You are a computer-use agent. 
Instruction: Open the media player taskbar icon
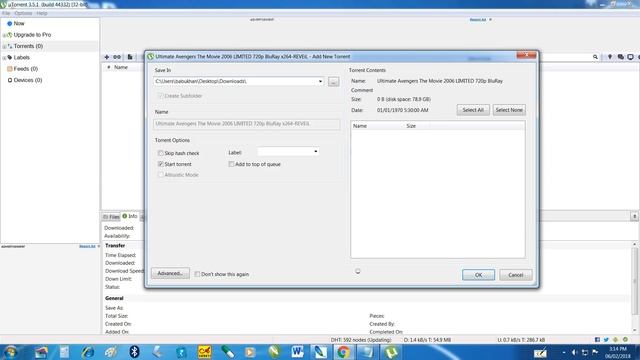click(x=250, y=352)
